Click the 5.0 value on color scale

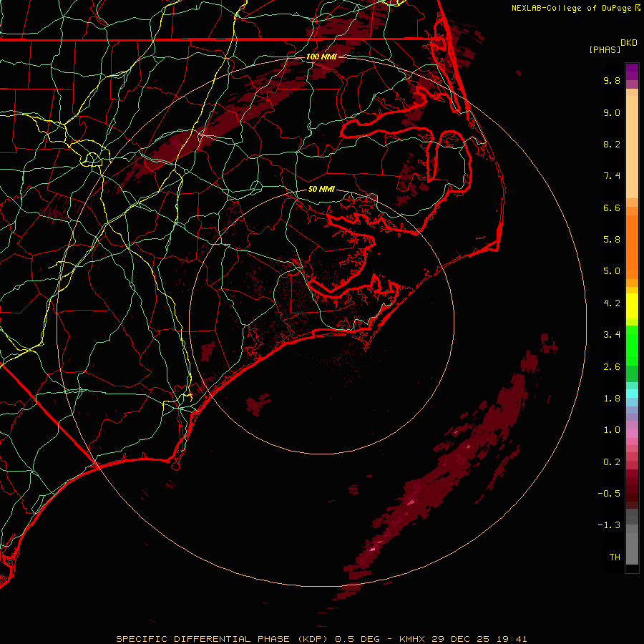tap(612, 271)
